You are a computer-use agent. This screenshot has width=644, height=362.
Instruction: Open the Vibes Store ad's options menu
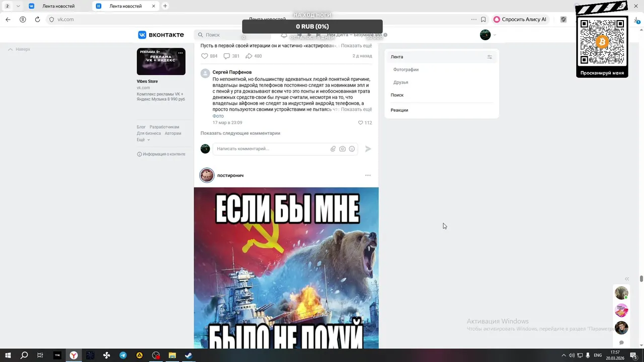click(x=180, y=53)
